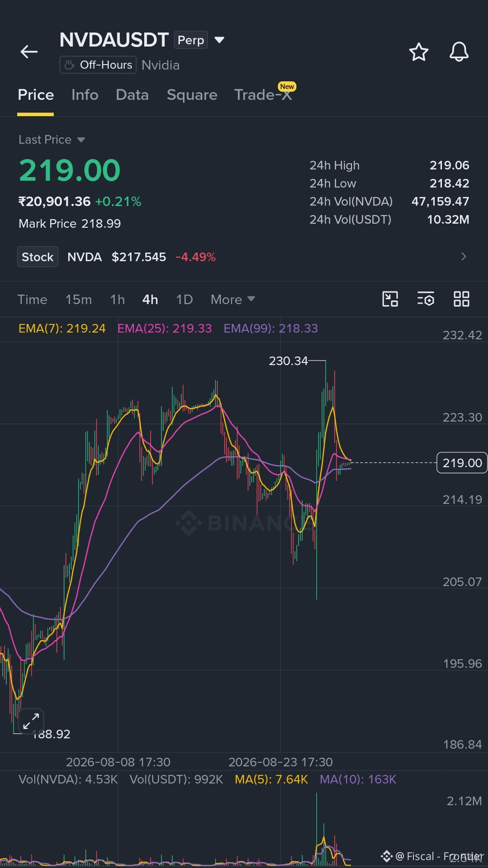Open price alert bell icon
This screenshot has height=868, width=488.
[459, 52]
